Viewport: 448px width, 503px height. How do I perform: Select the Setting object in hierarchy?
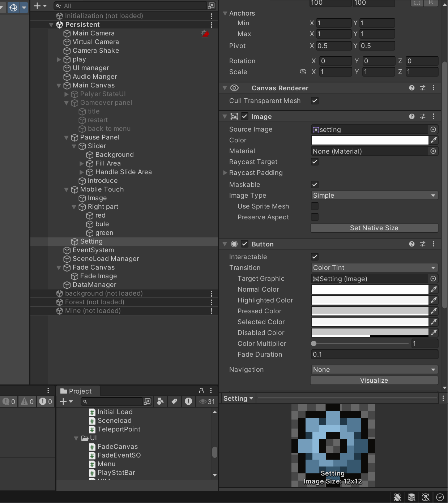(x=91, y=241)
